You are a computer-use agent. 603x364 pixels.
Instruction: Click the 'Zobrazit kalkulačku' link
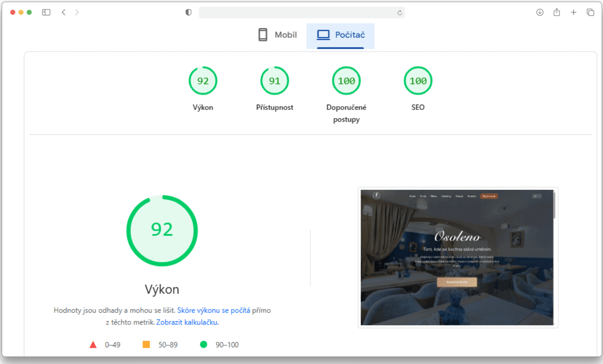(x=187, y=322)
